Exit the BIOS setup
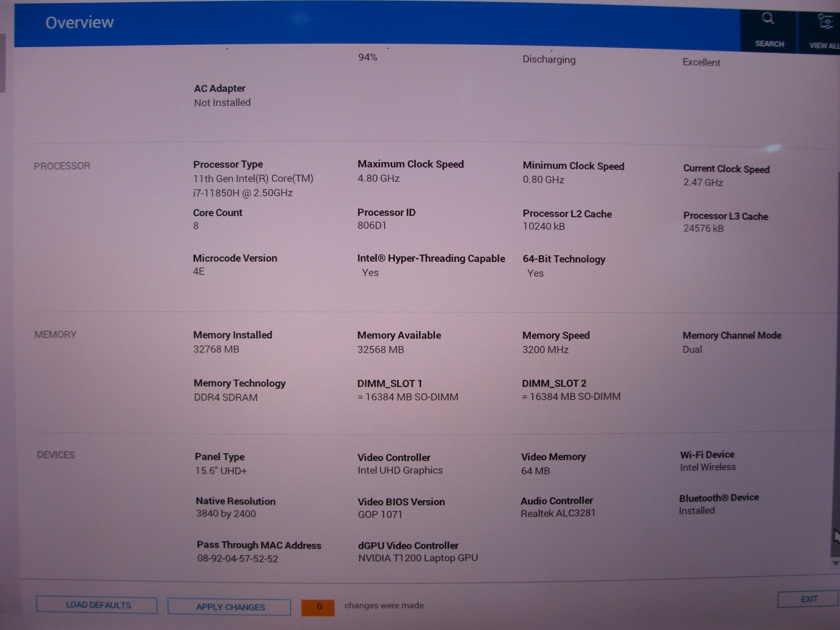The height and width of the screenshot is (630, 840). click(x=808, y=599)
